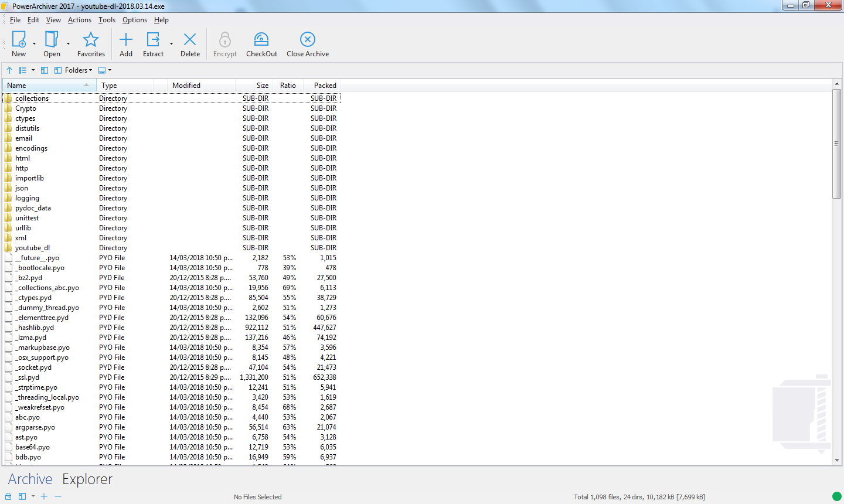Expand the Open button dropdown arrow

[68, 43]
